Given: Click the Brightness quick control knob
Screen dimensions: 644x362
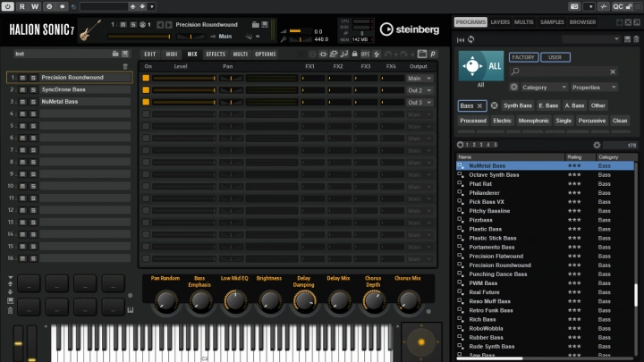Looking at the screenshot, I should (x=269, y=301).
